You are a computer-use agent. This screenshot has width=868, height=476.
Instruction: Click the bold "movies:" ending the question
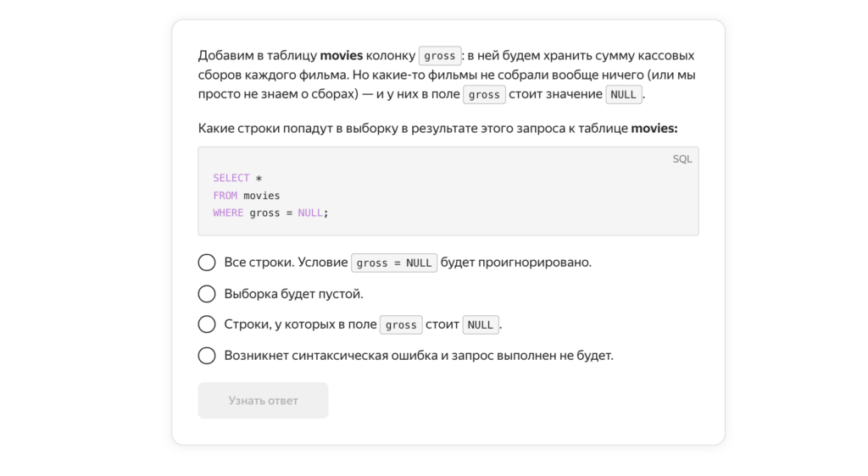pyautogui.click(x=654, y=129)
